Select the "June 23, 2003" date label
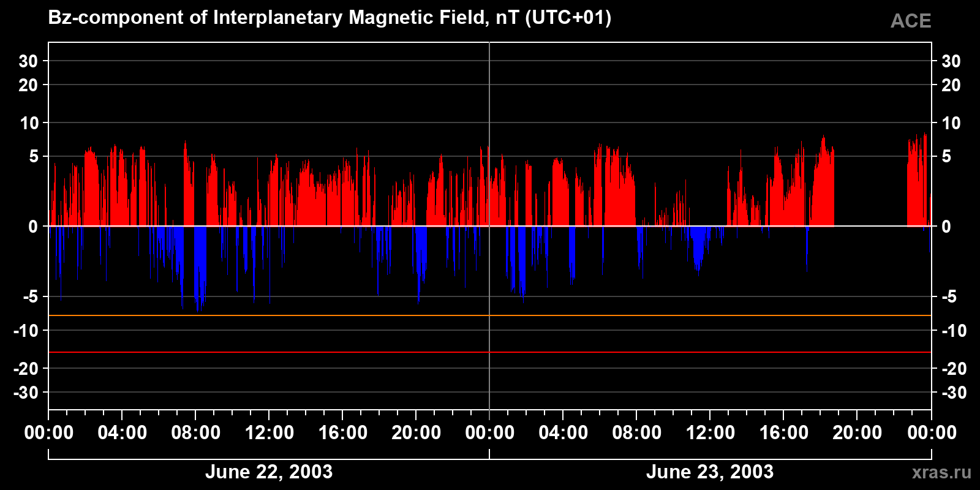The width and height of the screenshot is (980, 490). tap(710, 472)
